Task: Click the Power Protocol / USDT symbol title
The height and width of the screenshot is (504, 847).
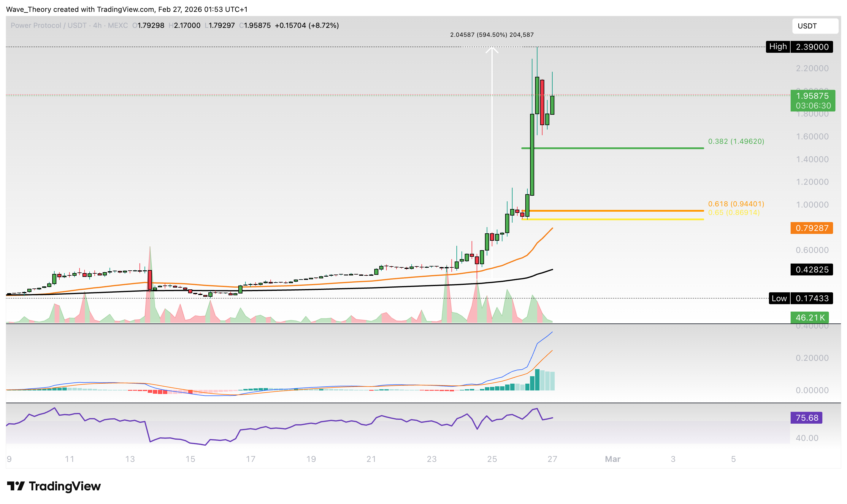Action: click(49, 25)
